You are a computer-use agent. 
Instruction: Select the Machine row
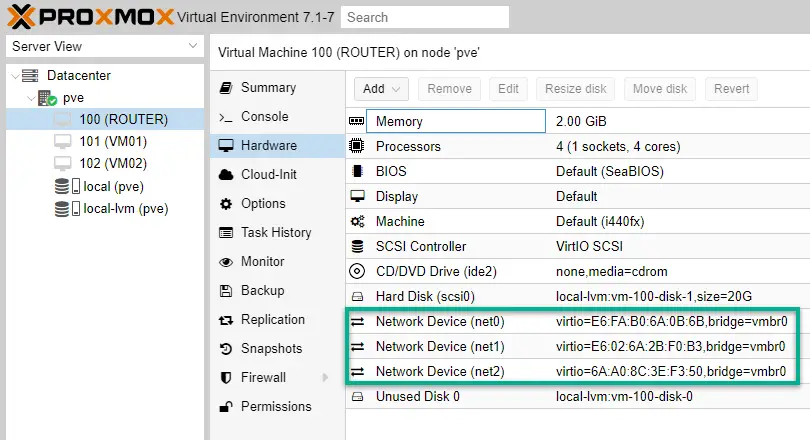point(578,221)
